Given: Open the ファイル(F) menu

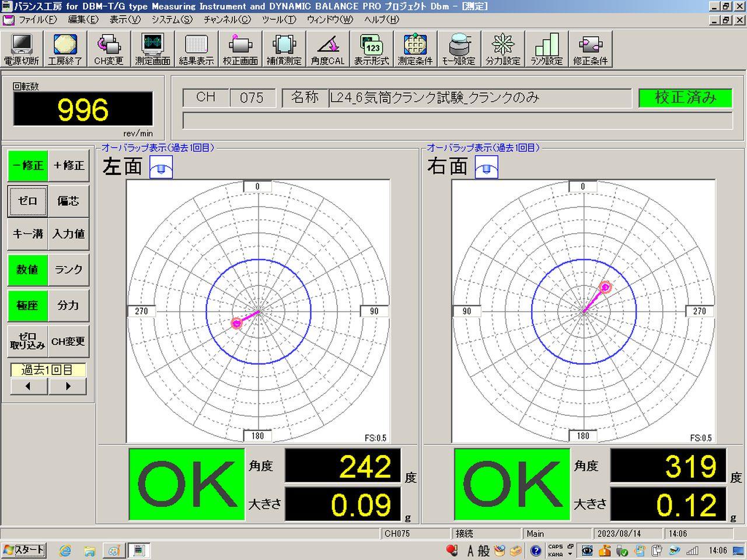Looking at the screenshot, I should coord(38,19).
